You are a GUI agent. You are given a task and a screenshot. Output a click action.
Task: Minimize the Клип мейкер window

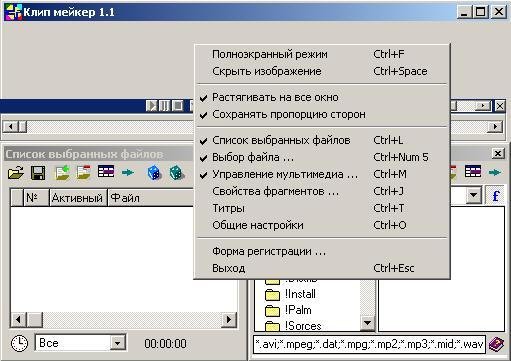pos(464,12)
